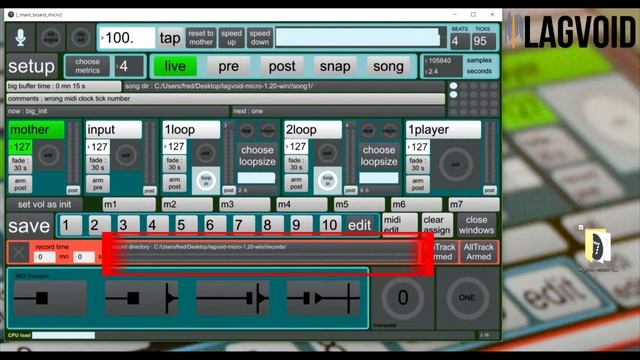This screenshot has height=360, width=640.
Task: Select preset slot 1
Action: (71, 225)
